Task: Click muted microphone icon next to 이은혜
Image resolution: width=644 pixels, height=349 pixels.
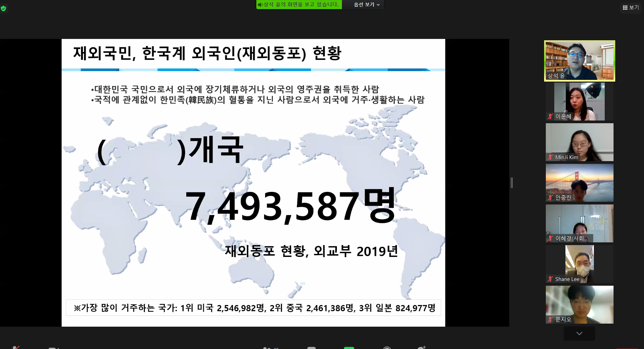Action: tap(550, 116)
